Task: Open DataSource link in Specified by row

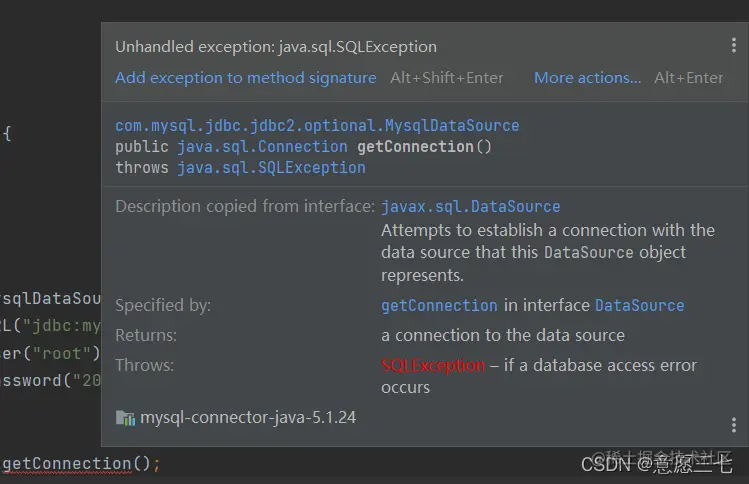Action: tap(640, 305)
